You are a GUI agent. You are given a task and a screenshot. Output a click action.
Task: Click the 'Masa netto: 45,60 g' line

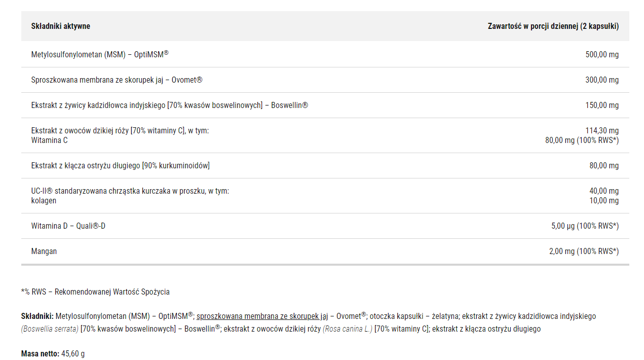[x=53, y=354]
